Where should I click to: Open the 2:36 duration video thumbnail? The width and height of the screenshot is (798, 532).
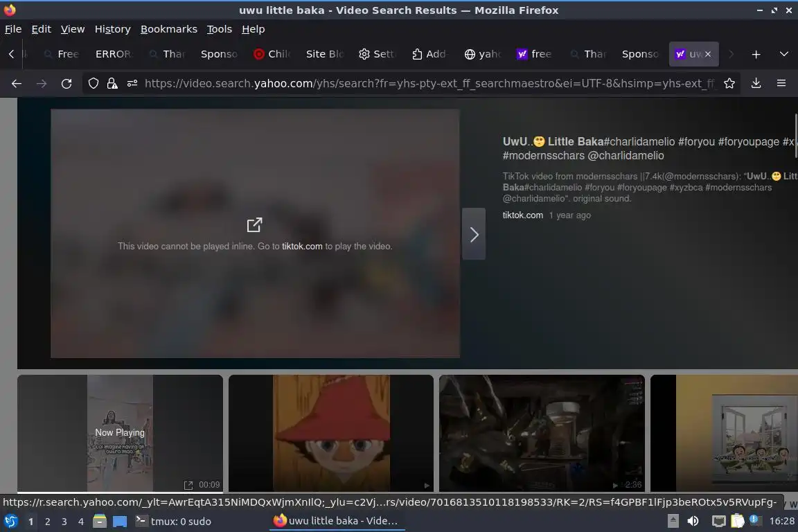pos(542,433)
